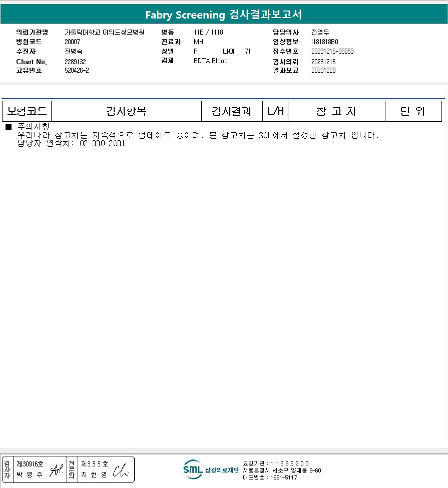This screenshot has height=488, width=448.
Task: Click the 임상정보 label
Action: click(286, 42)
